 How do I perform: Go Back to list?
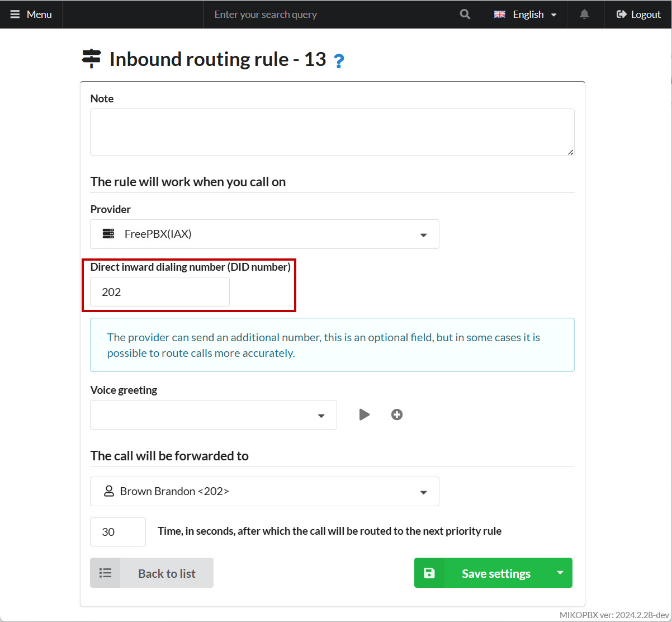coord(167,573)
